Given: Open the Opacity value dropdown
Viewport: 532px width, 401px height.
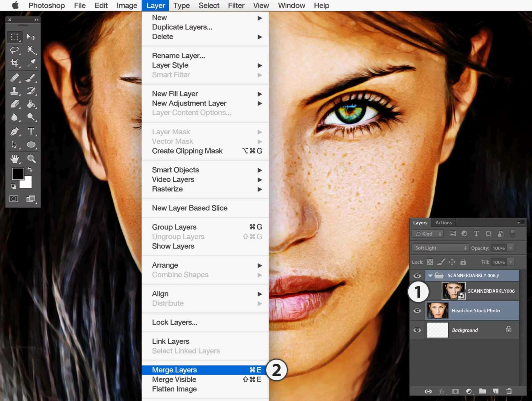Looking at the screenshot, I should [511, 248].
